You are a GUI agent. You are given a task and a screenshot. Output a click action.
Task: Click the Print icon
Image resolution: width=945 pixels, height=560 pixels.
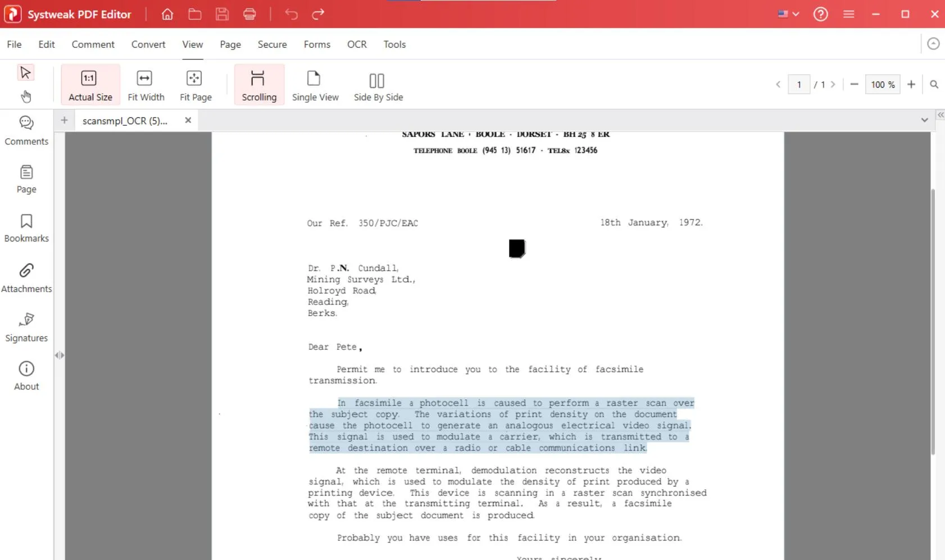pos(249,14)
